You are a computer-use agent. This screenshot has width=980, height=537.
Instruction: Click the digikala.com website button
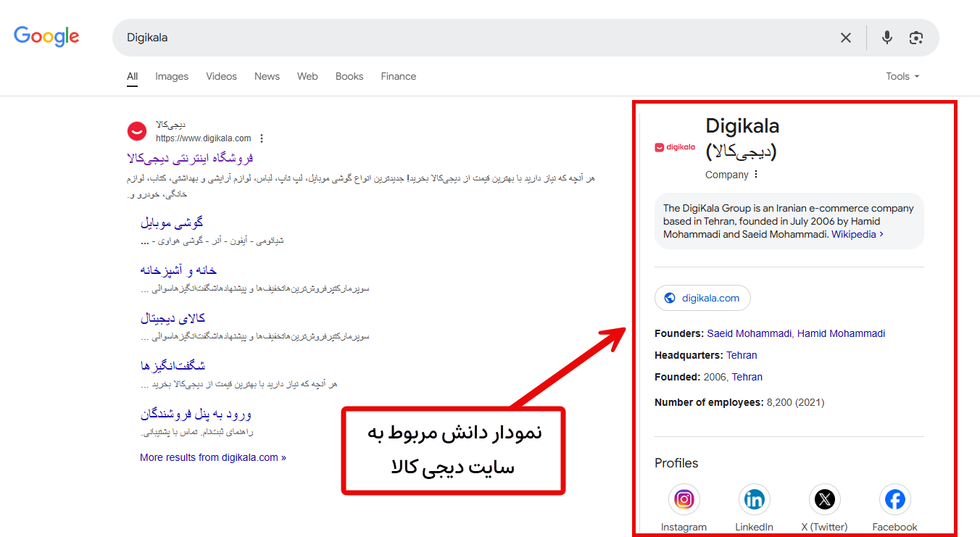pos(702,298)
